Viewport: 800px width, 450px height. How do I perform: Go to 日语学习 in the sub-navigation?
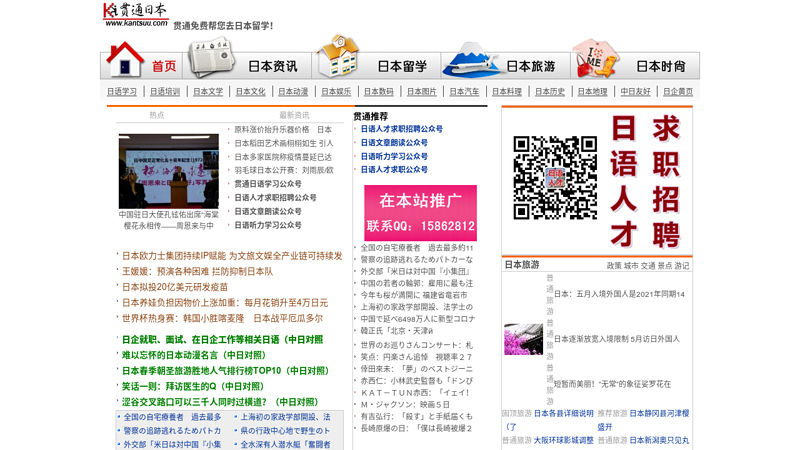(122, 92)
